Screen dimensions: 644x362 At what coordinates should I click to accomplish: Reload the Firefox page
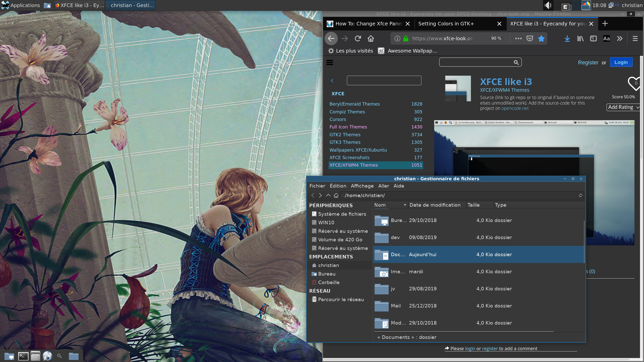click(x=358, y=38)
